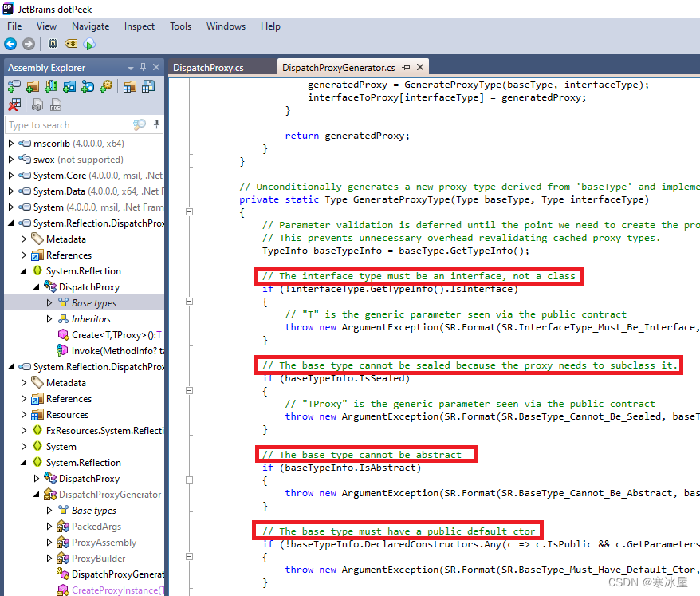Open the Windows menu
The image size is (700, 596).
[226, 26]
